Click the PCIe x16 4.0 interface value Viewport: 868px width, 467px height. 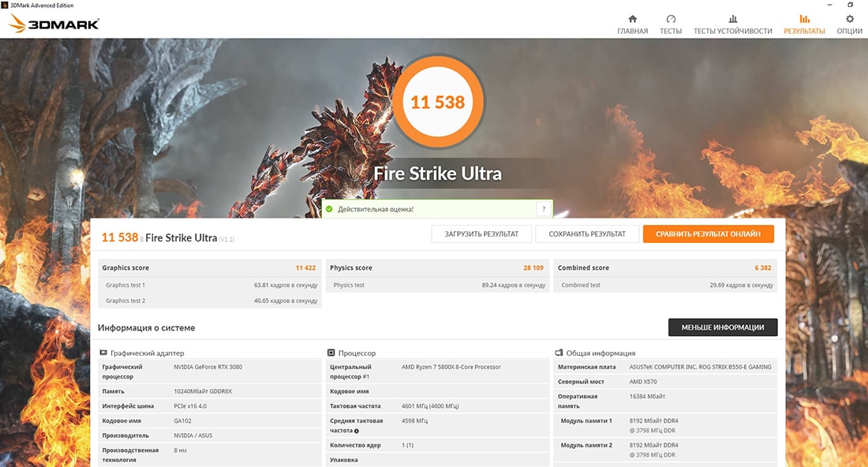pos(190,406)
